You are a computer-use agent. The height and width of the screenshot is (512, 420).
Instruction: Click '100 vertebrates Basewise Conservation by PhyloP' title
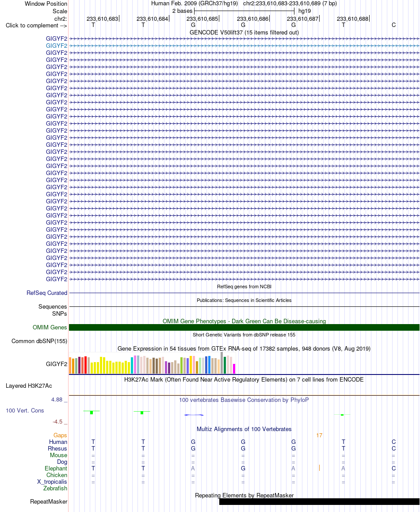pyautogui.click(x=244, y=400)
